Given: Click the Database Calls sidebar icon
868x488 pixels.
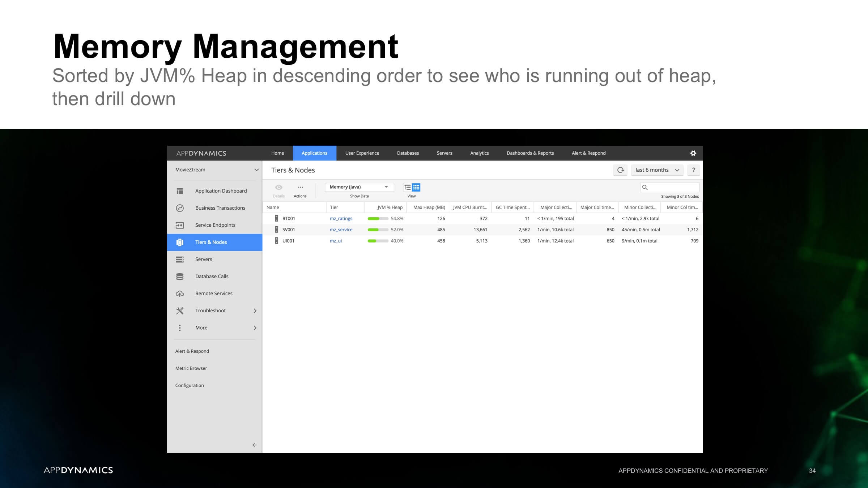Looking at the screenshot, I should click(180, 277).
